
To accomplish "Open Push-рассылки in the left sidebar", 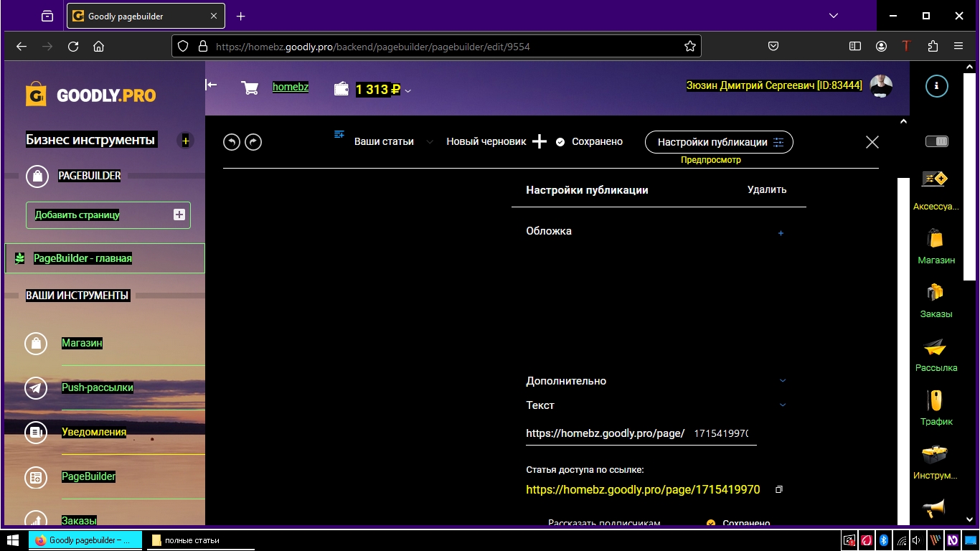I will tap(98, 388).
